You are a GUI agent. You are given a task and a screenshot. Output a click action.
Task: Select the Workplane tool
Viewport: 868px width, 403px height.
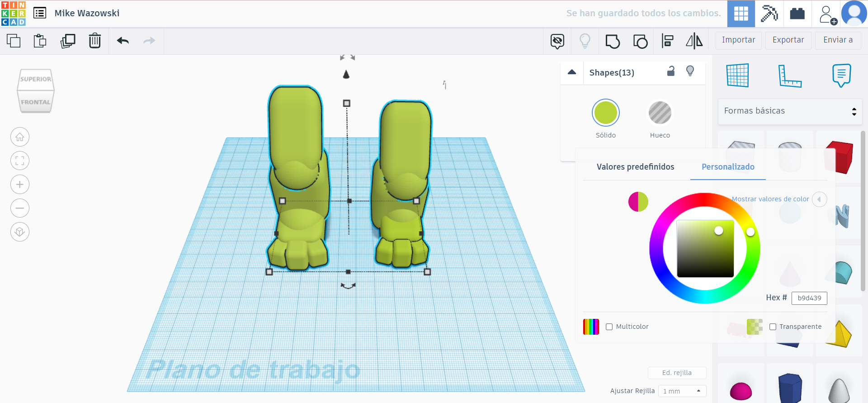click(738, 75)
